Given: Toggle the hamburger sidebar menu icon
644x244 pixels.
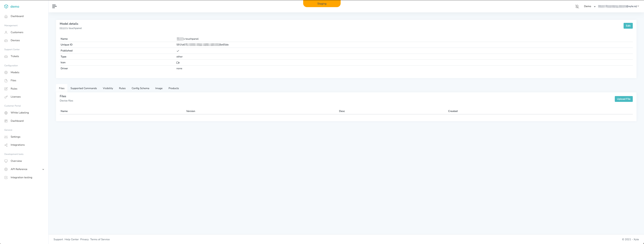Looking at the screenshot, I should pyautogui.click(x=54, y=7).
